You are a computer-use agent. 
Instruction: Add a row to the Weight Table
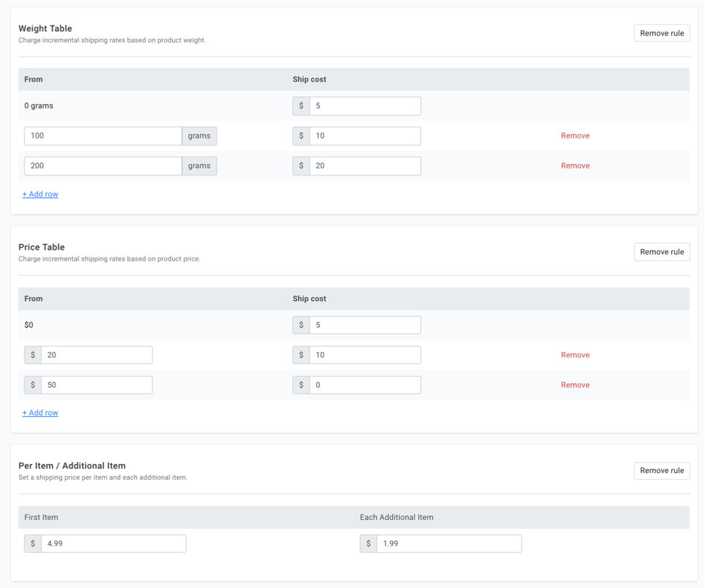[40, 194]
